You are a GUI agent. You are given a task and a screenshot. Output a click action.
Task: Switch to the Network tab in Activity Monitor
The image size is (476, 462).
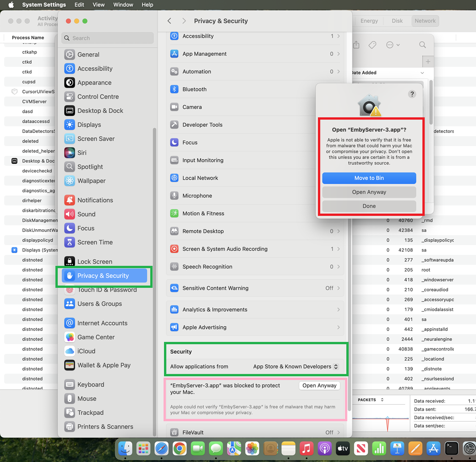425,21
